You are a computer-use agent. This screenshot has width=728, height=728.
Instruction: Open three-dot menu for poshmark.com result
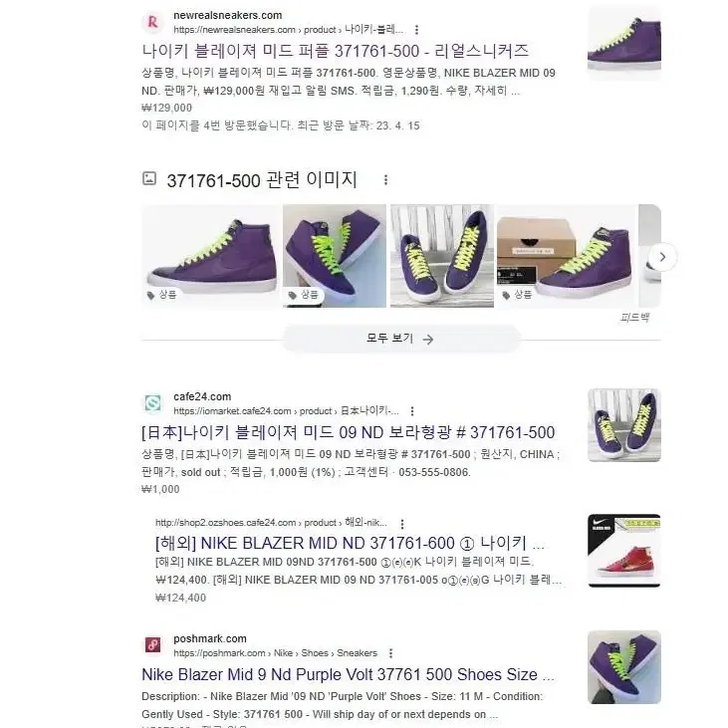pyautogui.click(x=391, y=653)
